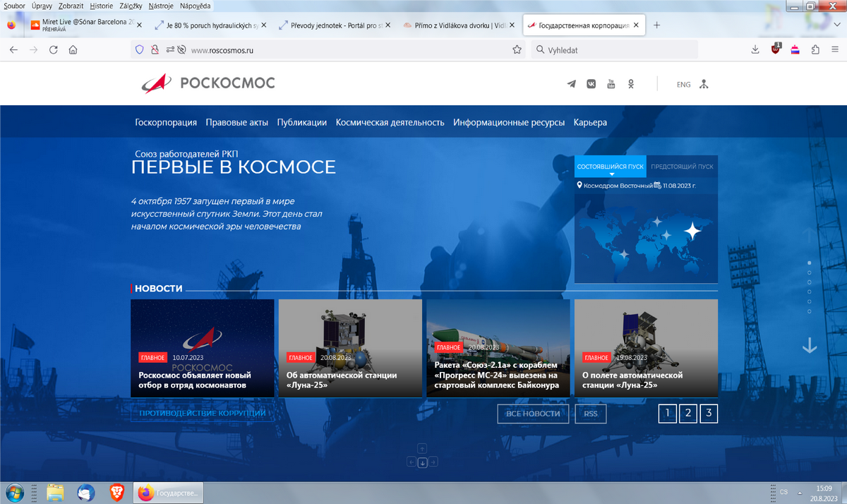
Task: Click the small down arrow key in the keyboard navigation hint
Action: [422, 462]
